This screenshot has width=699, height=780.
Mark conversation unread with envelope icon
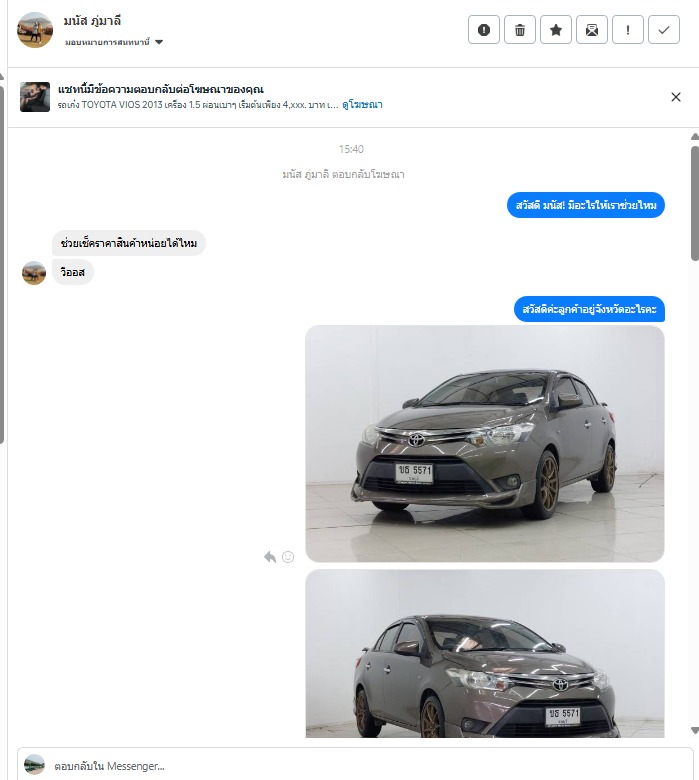(592, 30)
